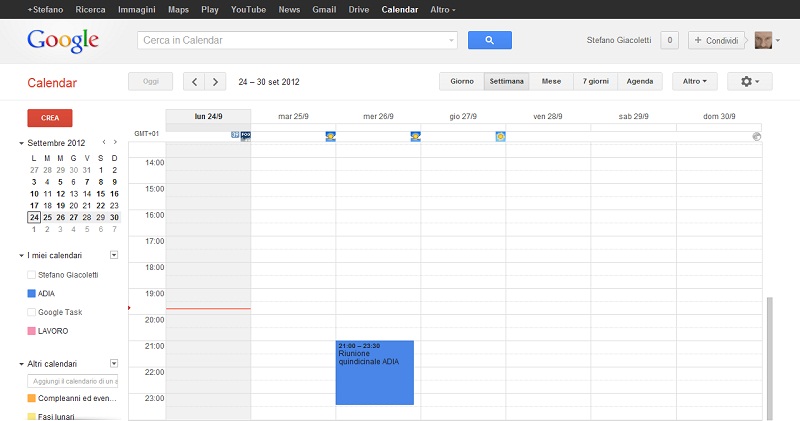
Task: Click the user profile photo
Action: tap(763, 40)
